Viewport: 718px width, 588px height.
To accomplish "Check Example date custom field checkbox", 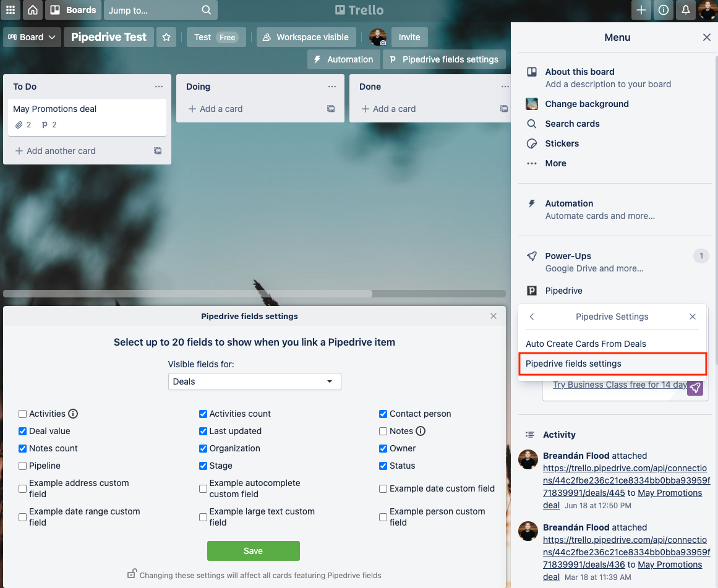I will tap(383, 489).
